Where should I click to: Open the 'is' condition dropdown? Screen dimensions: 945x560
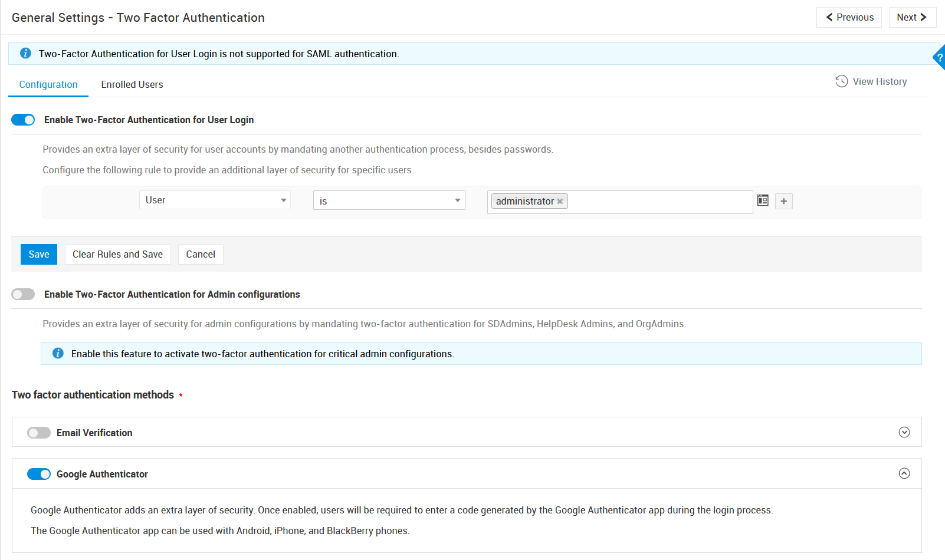coord(389,200)
